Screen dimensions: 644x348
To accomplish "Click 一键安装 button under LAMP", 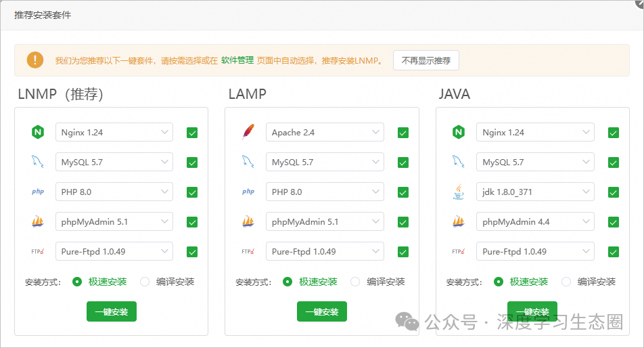I will tap(322, 311).
